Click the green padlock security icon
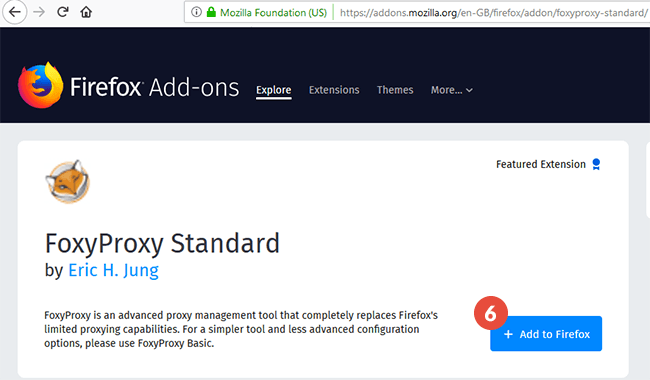 tap(211, 12)
